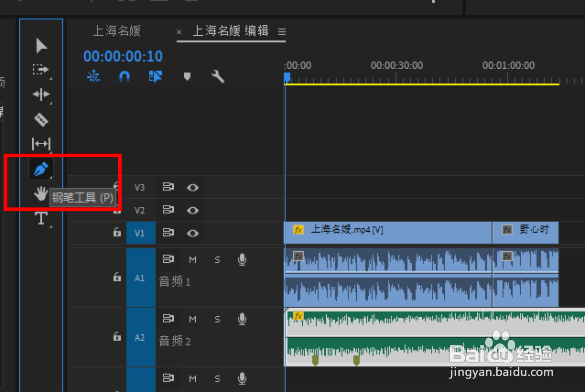Image resolution: width=585 pixels, height=392 pixels.
Task: Close the 上海名媛 编辑 tab
Action: click(179, 32)
